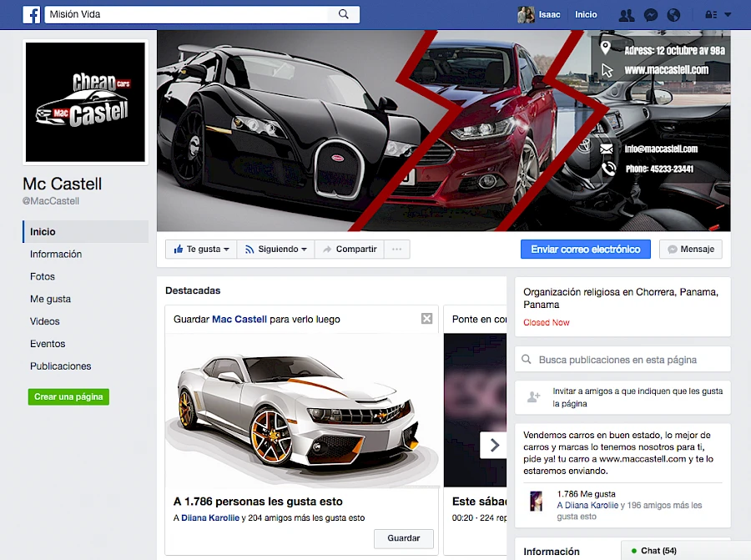Click the Misión Vida search field

(x=187, y=14)
